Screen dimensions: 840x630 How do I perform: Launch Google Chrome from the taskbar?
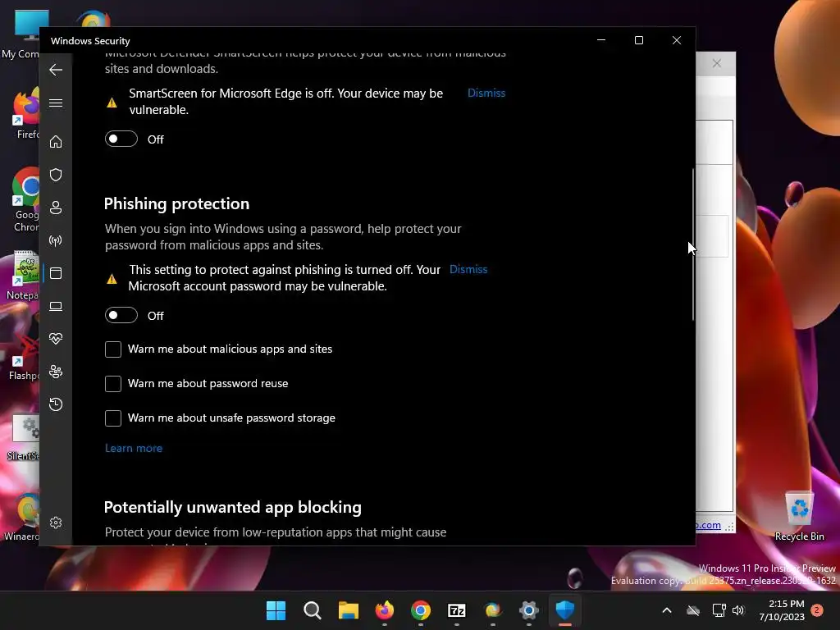click(421, 610)
